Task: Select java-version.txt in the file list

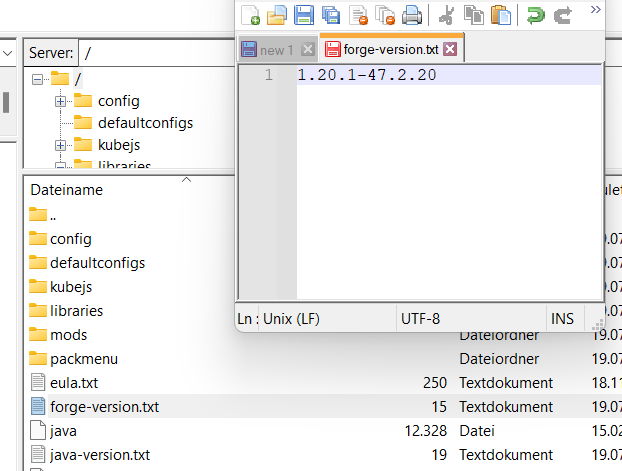Action: (100, 455)
